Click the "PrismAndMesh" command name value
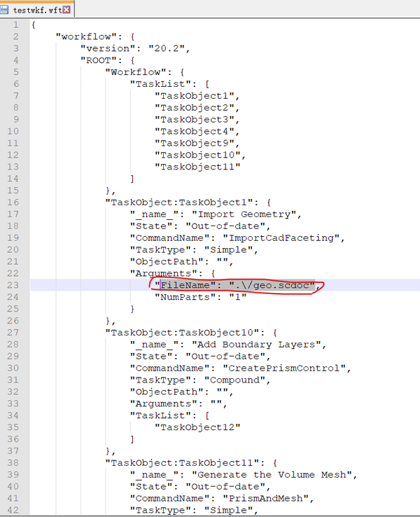420x517 pixels. 265,498
